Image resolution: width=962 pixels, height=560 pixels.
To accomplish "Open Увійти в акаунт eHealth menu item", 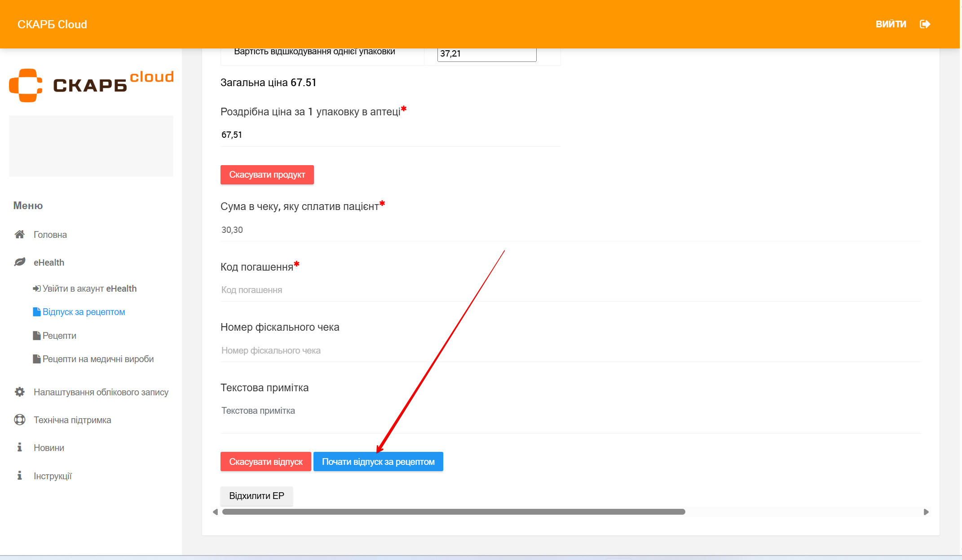I will pos(89,289).
